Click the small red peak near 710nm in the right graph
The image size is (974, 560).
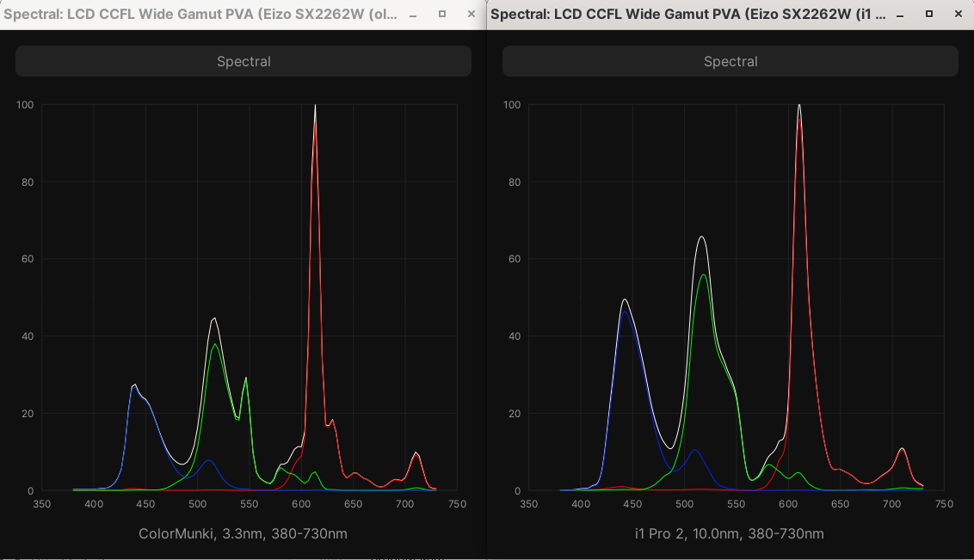click(x=902, y=450)
